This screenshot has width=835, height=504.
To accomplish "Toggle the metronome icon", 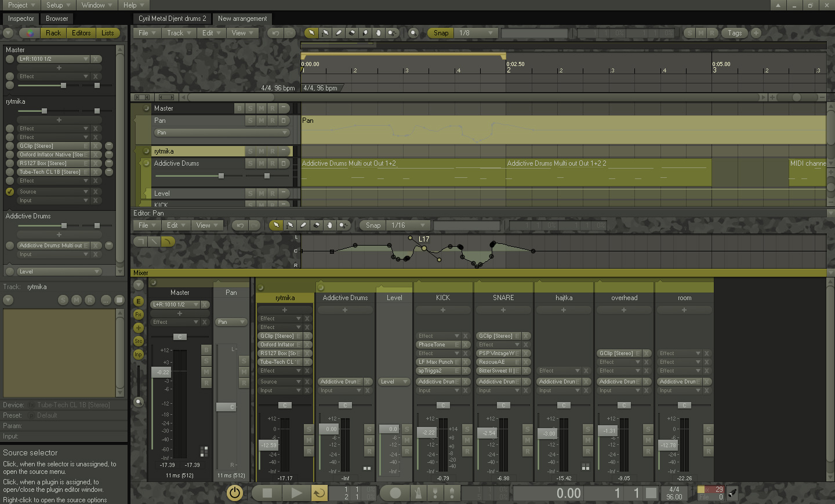I will click(x=418, y=493).
